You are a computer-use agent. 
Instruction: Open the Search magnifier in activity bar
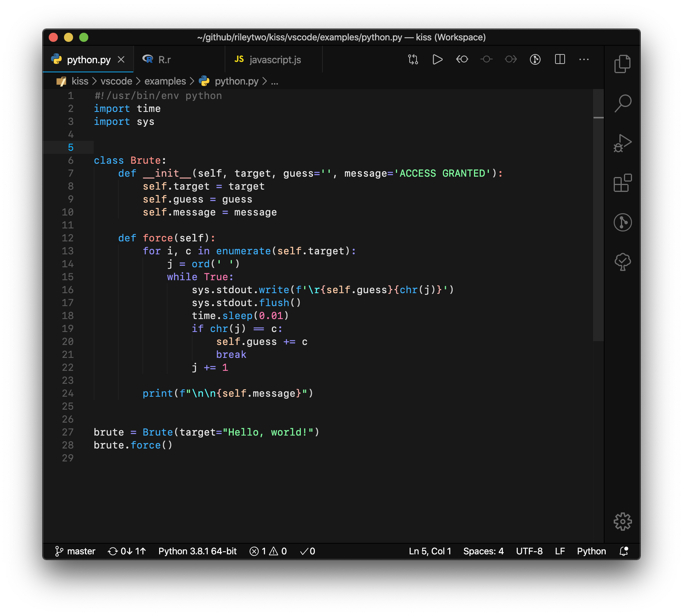point(622,103)
